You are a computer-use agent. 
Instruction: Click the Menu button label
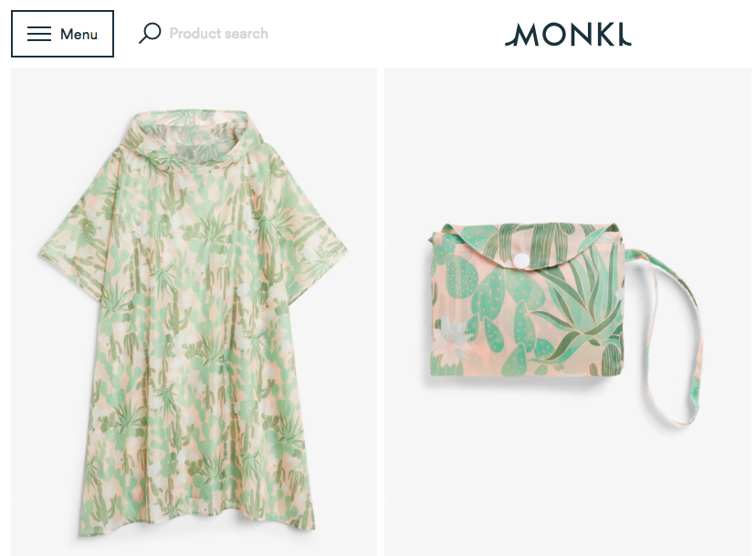(79, 35)
